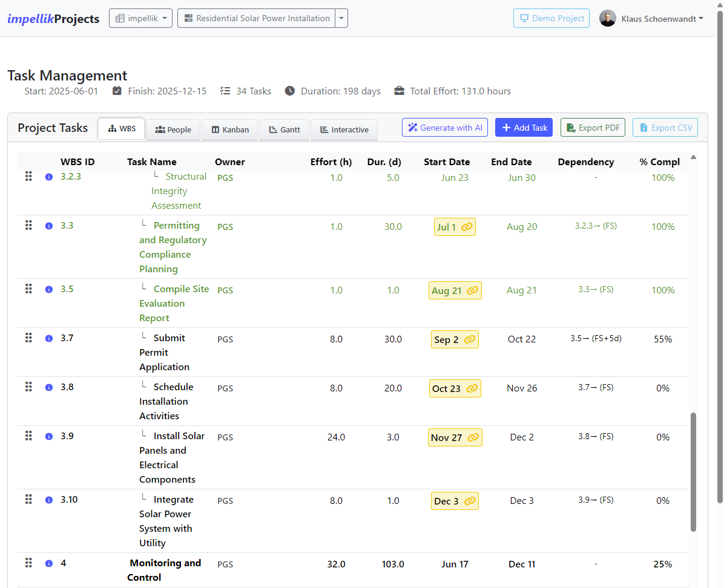This screenshot has height=588, width=724.
Task: Open info icon for Monitoring and Control
Action: [x=49, y=564]
